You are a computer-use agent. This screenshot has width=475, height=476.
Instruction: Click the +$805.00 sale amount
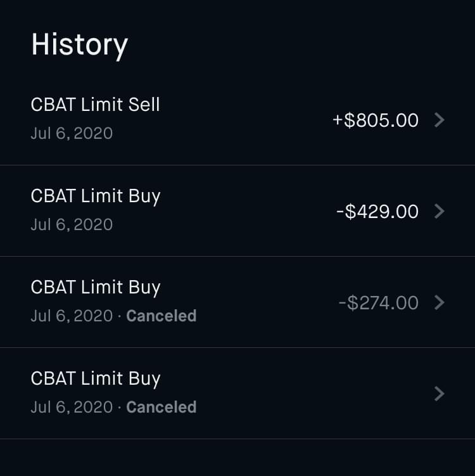(x=376, y=120)
